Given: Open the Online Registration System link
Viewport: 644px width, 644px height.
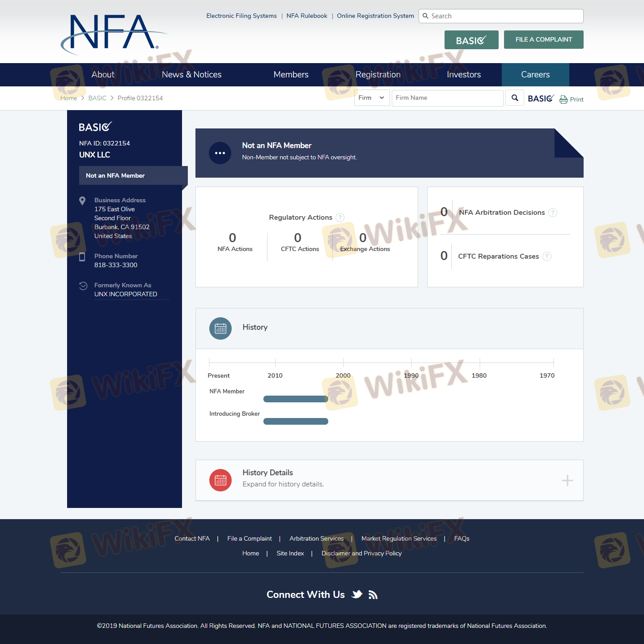Looking at the screenshot, I should [376, 16].
